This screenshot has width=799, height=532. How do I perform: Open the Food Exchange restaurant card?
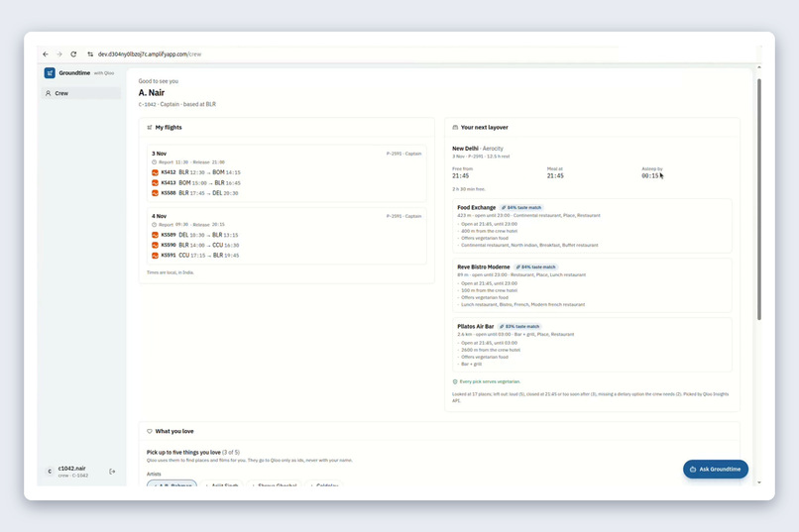coord(592,226)
